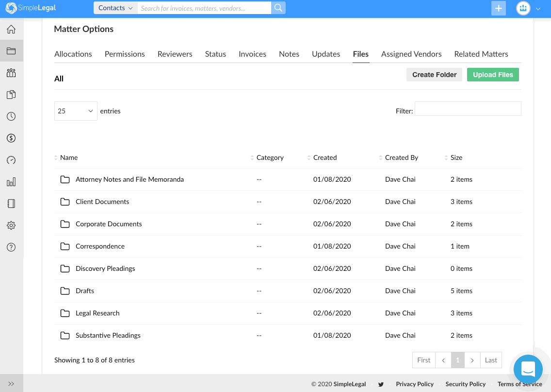Open the settings gear icon in the sidebar
551x392 pixels.
click(x=11, y=225)
